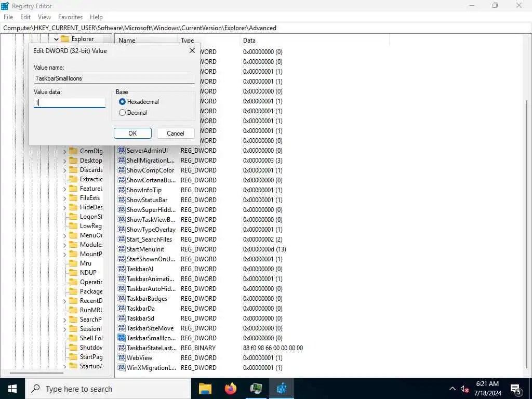This screenshot has width=532, height=399.
Task: Open the File menu
Action: (8, 17)
